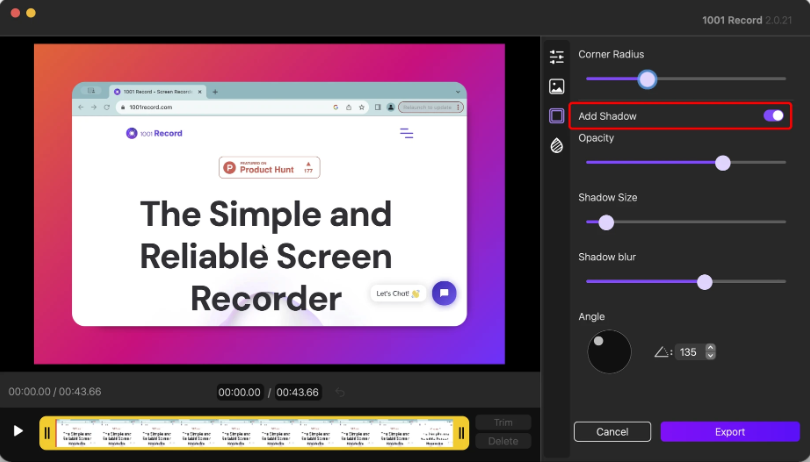Image resolution: width=810 pixels, height=462 pixels.
Task: Click the chat bubble icon in preview
Action: pos(444,293)
